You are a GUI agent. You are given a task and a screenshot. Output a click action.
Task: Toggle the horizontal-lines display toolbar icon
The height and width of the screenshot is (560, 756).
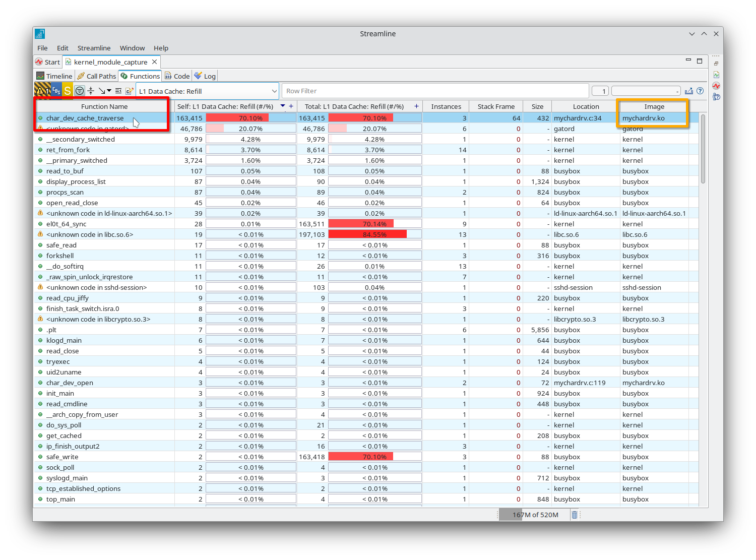pyautogui.click(x=118, y=90)
